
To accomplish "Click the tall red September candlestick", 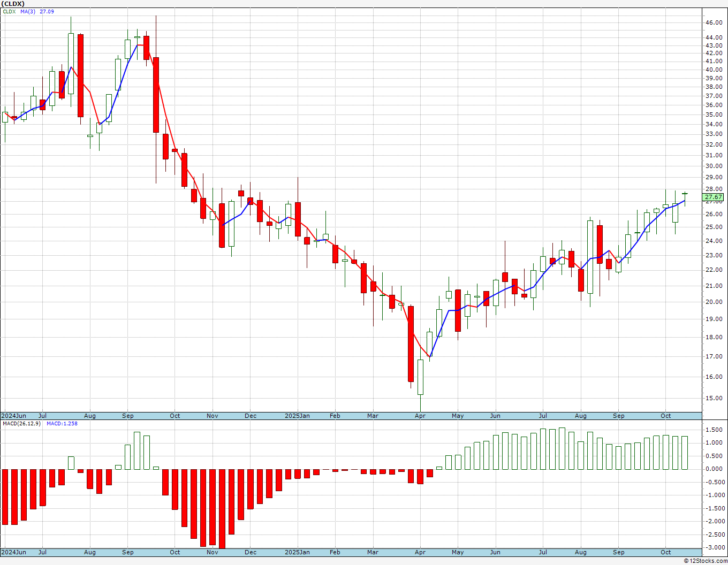I will (x=156, y=95).
